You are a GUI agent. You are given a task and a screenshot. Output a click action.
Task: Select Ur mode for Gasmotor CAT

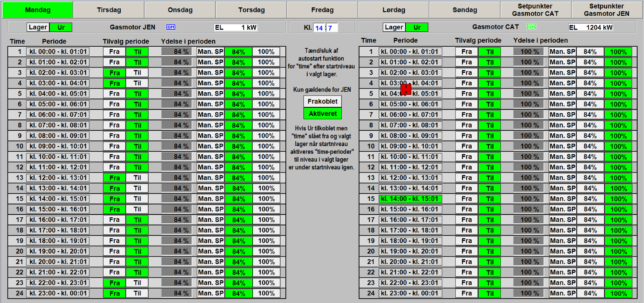pyautogui.click(x=417, y=27)
